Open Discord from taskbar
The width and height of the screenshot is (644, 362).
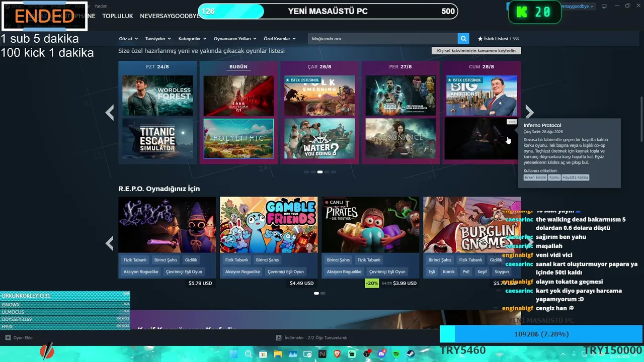click(381, 354)
